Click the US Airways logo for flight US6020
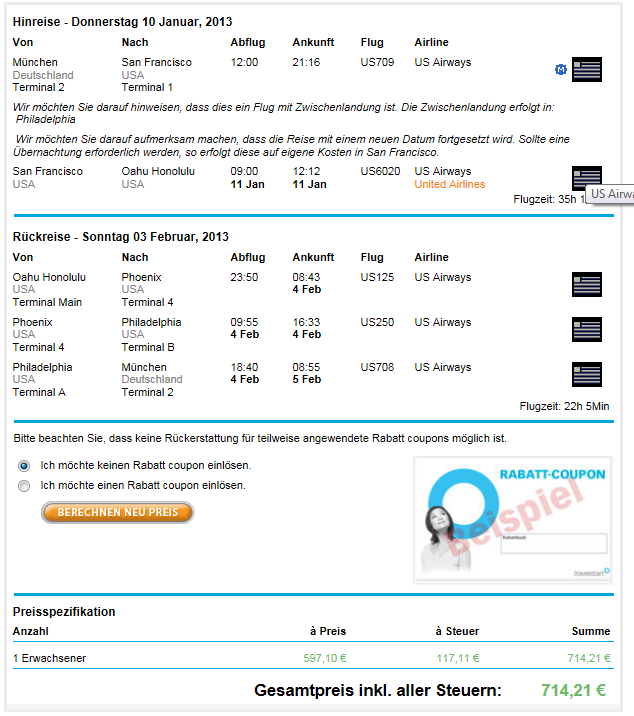634x716 pixels. [586, 177]
